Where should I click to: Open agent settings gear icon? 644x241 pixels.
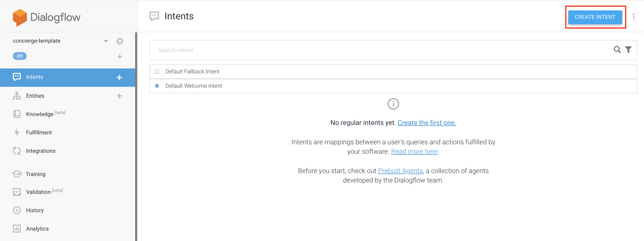120,41
